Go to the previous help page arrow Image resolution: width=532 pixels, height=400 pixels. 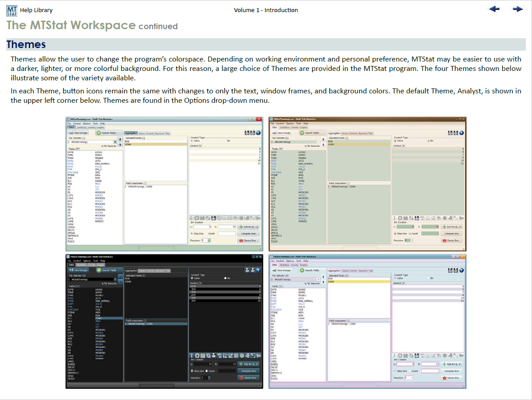[x=494, y=9]
